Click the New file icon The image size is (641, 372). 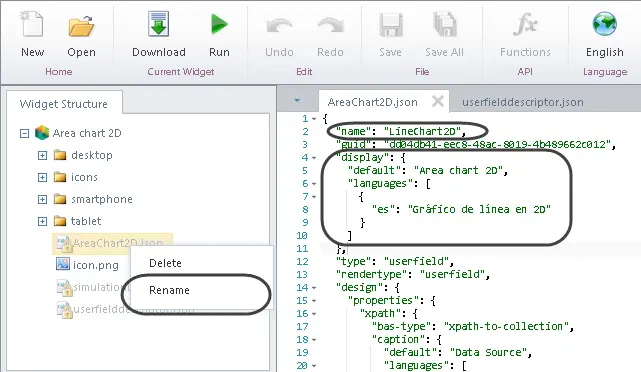(32, 25)
